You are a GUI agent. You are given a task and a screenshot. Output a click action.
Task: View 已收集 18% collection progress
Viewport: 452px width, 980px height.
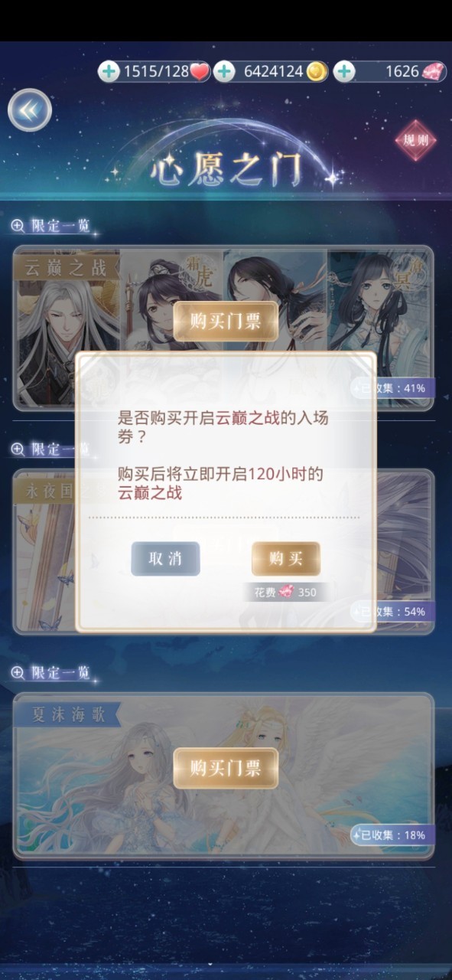[x=393, y=835]
